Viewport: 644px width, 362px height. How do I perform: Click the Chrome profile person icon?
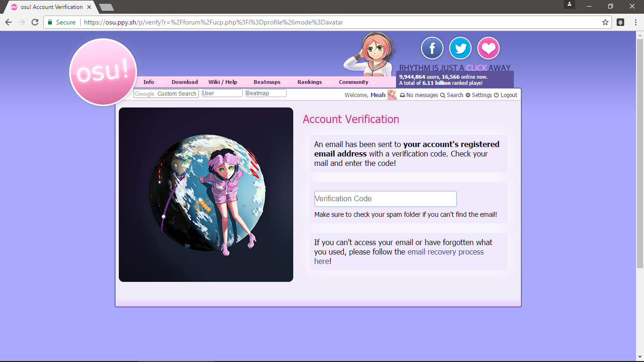tap(570, 4)
